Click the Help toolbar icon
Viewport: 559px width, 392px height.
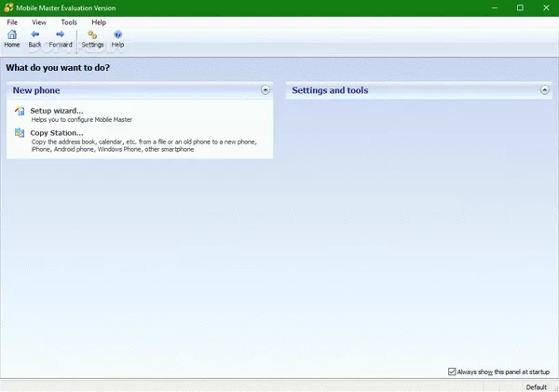pos(117,34)
